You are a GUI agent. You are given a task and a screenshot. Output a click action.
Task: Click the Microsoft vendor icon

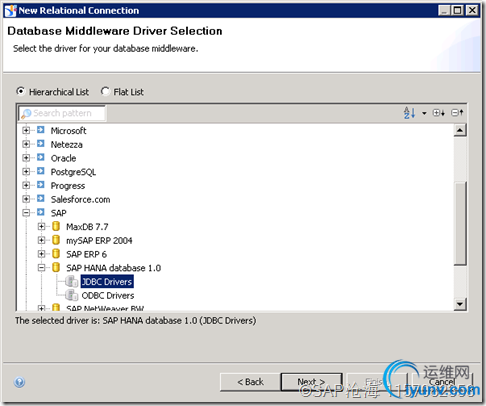pyautogui.click(x=41, y=130)
